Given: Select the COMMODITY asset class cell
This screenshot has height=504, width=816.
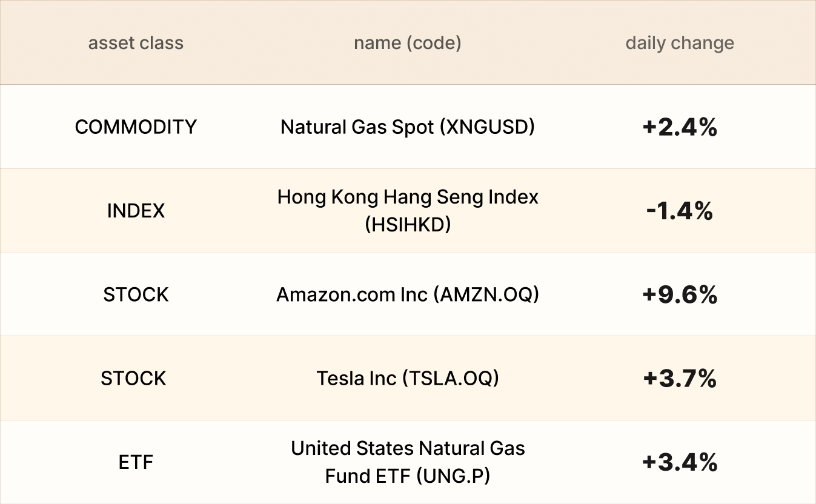Looking at the screenshot, I should click(x=136, y=127).
